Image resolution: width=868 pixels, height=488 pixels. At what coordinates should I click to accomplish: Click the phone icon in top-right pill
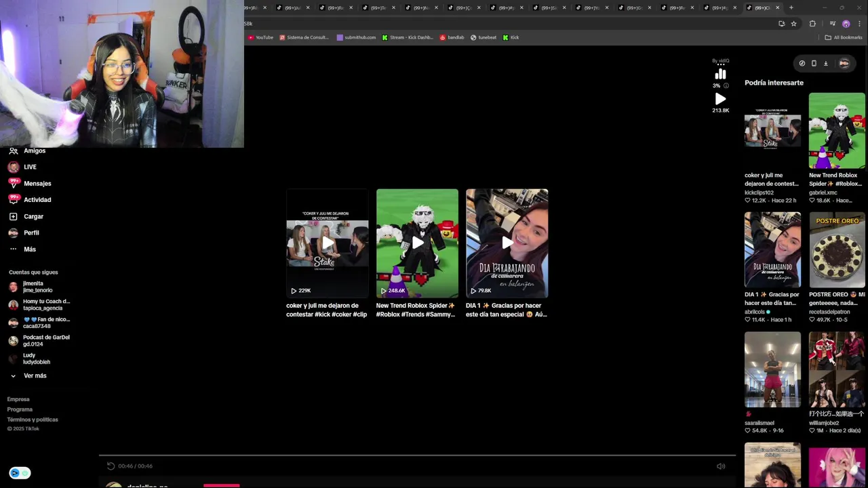814,63
